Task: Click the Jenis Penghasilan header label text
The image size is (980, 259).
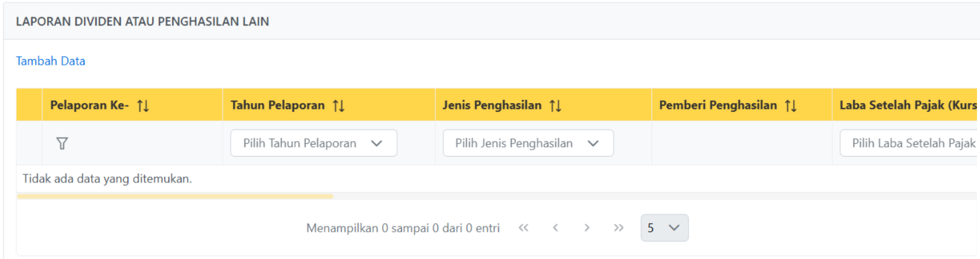Action: coord(492,105)
